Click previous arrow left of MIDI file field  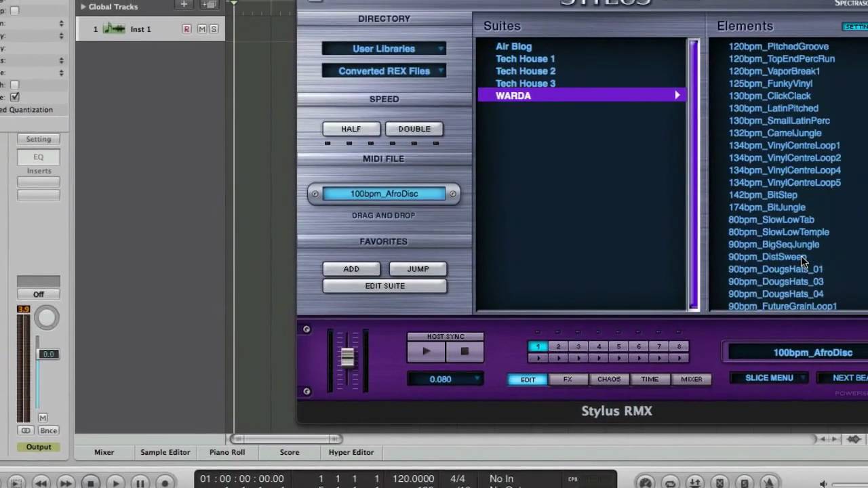[314, 194]
